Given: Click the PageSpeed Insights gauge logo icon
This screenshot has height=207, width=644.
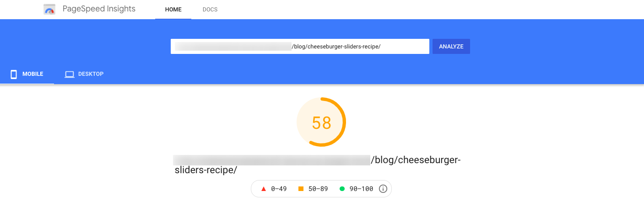Looking at the screenshot, I should [49, 9].
